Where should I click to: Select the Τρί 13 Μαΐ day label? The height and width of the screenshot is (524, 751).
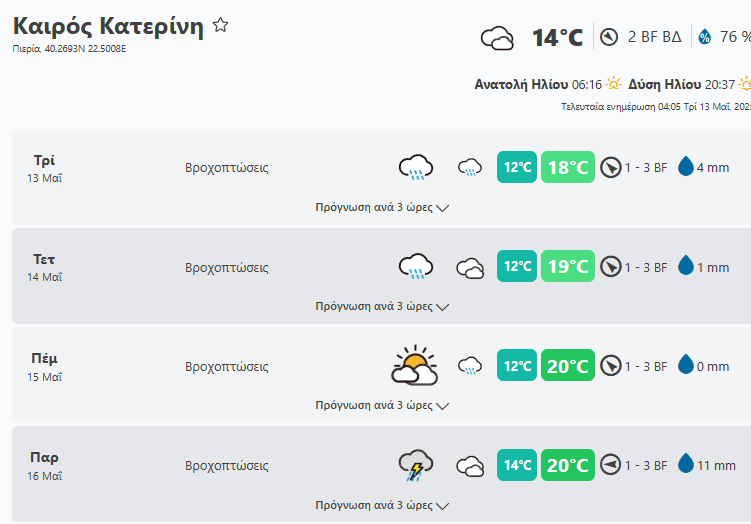click(x=44, y=167)
